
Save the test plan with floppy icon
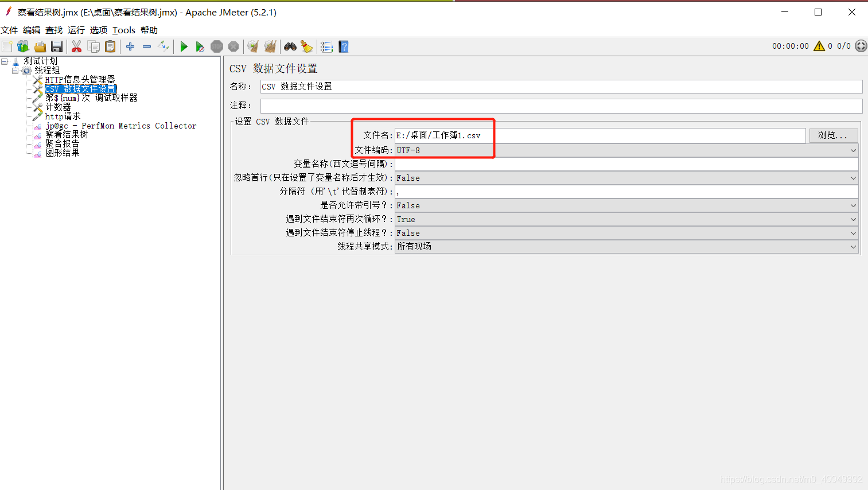tap(57, 46)
